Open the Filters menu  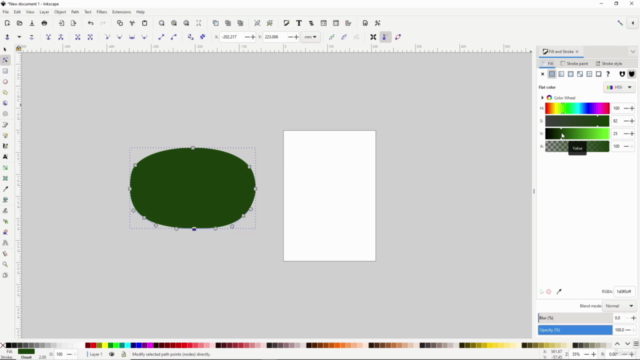pos(102,12)
